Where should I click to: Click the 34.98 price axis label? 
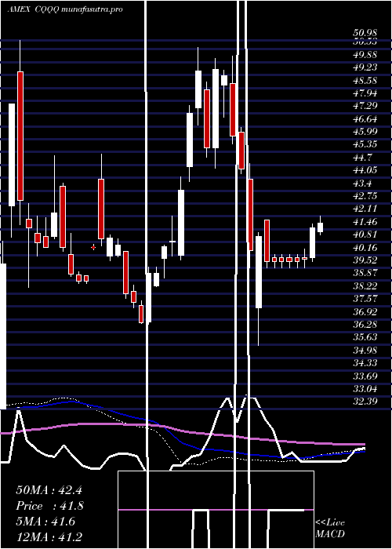point(365,350)
